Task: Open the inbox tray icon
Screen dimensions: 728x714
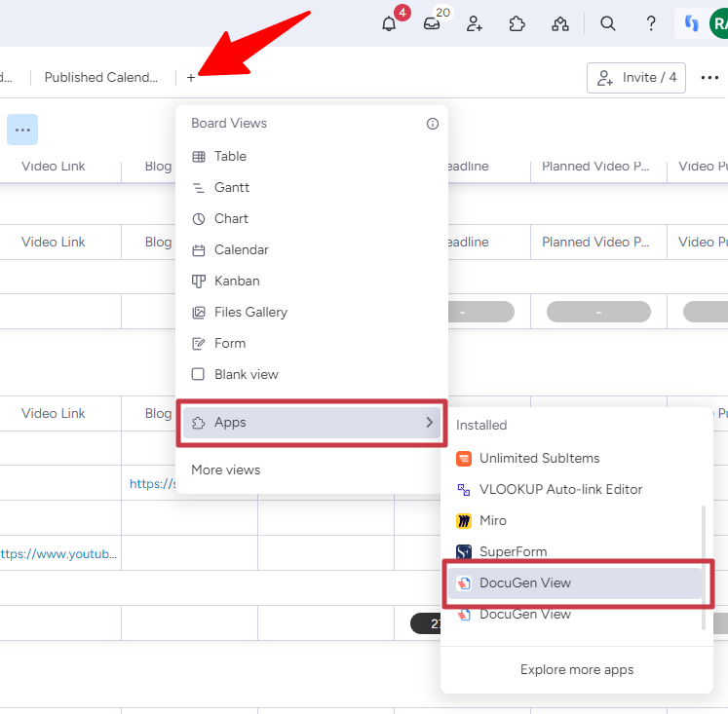Action: click(432, 23)
